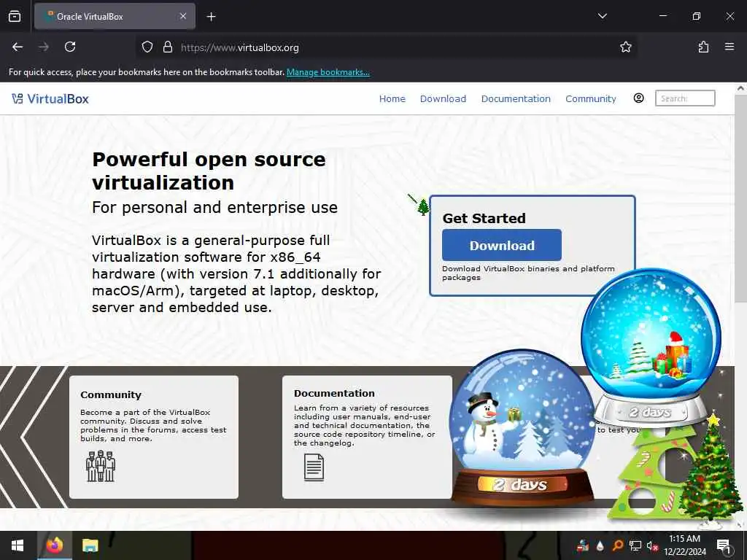Click the muted speaker volume tray icon

[652, 545]
